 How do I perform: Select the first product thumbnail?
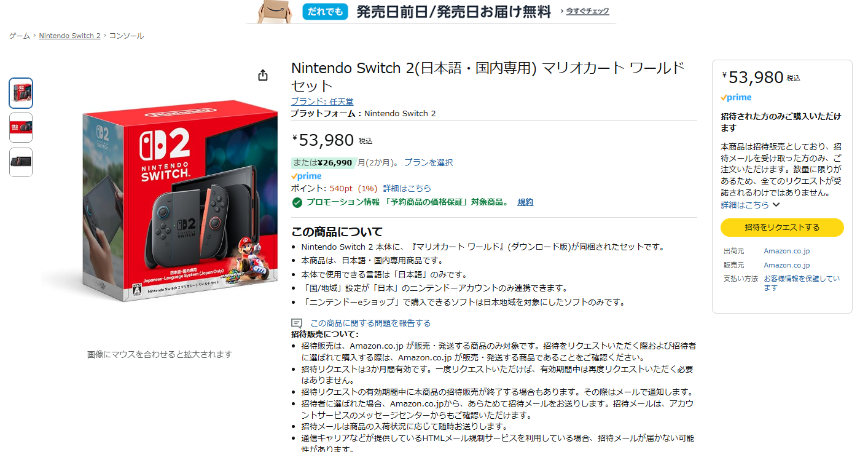21,93
